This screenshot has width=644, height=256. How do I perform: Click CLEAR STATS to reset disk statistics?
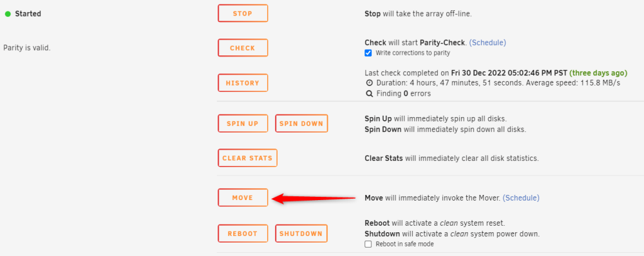[247, 158]
